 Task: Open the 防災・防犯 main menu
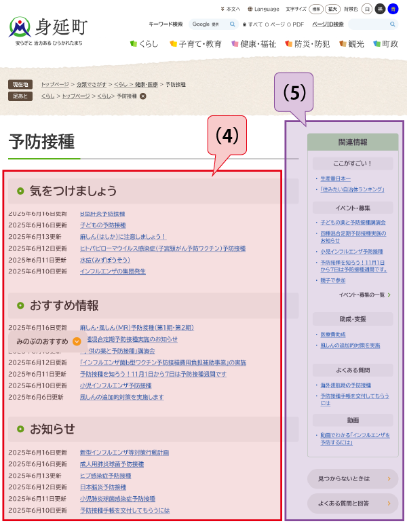pos(307,43)
